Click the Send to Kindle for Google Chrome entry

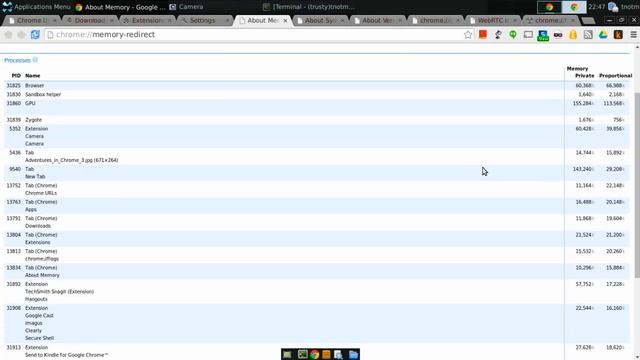click(x=67, y=355)
